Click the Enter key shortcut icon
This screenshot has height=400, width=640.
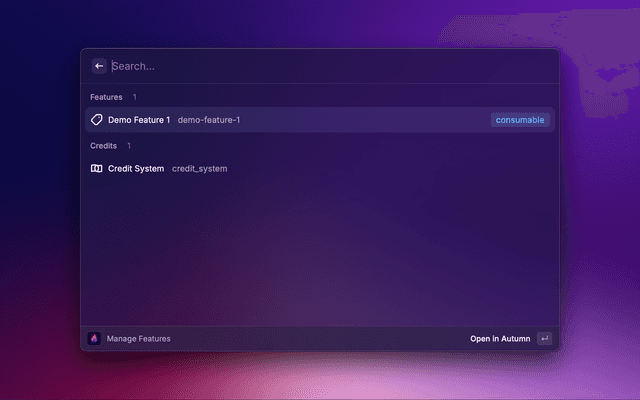point(544,339)
